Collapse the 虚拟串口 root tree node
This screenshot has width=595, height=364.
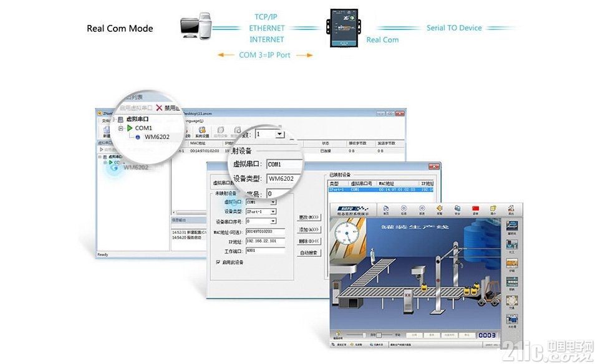pyautogui.click(x=100, y=156)
